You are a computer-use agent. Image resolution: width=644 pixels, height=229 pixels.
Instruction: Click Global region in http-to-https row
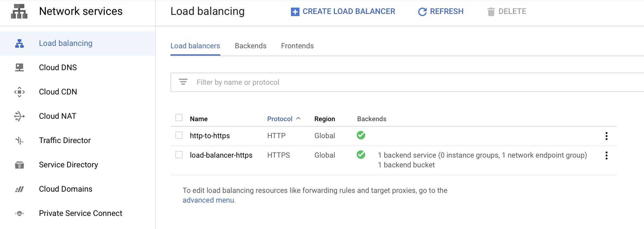(325, 136)
